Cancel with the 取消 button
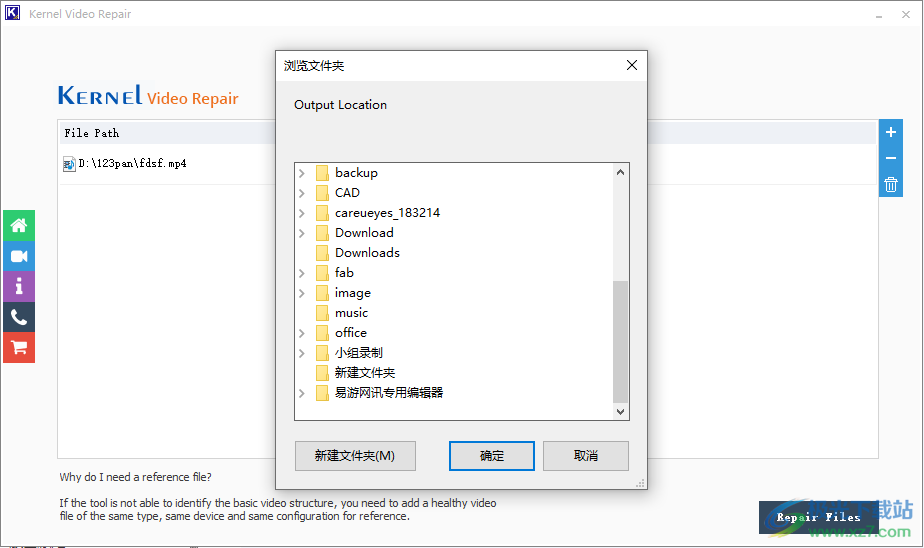Viewport: 924px width, 548px height. (x=586, y=456)
